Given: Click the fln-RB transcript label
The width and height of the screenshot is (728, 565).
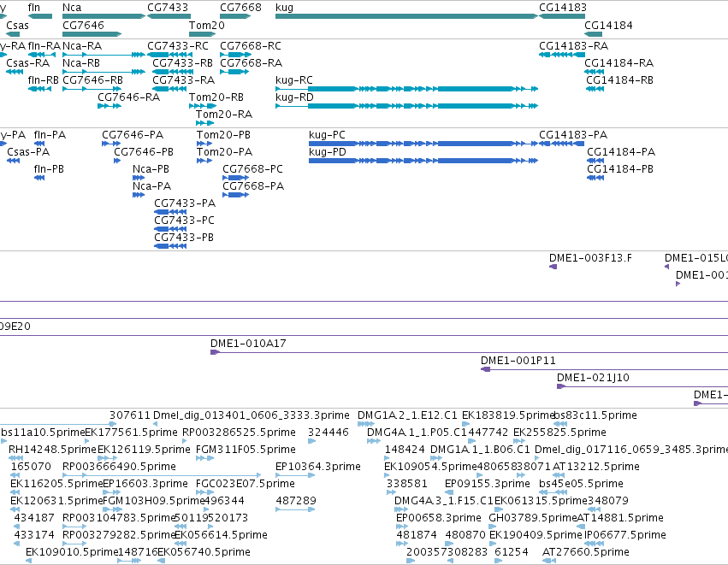Looking at the screenshot, I should tap(43, 80).
